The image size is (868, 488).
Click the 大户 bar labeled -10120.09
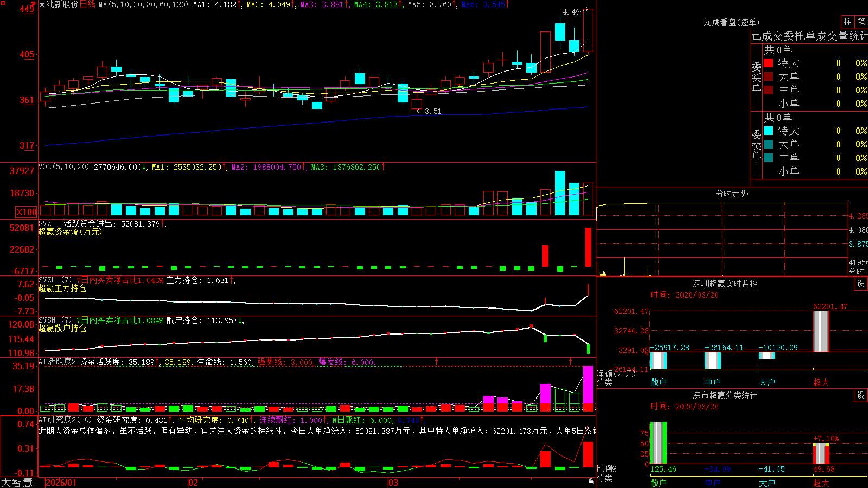point(767,356)
